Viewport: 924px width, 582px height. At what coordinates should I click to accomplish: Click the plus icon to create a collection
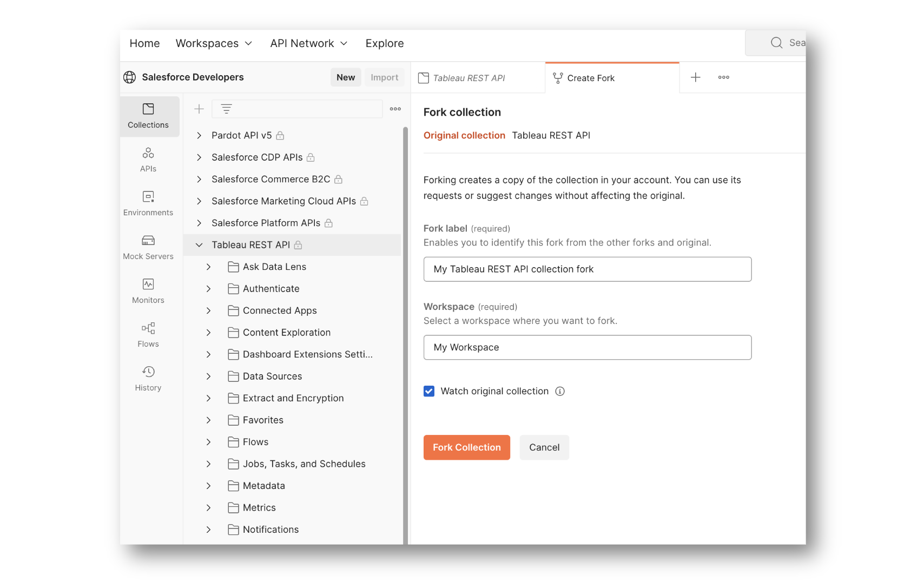[199, 109]
